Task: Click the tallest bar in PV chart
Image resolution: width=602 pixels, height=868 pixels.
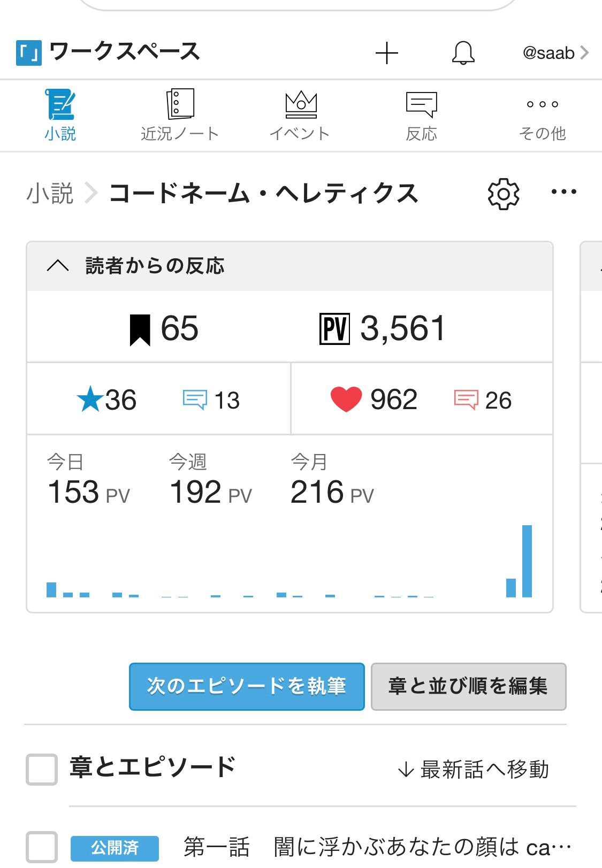Action: [x=527, y=560]
